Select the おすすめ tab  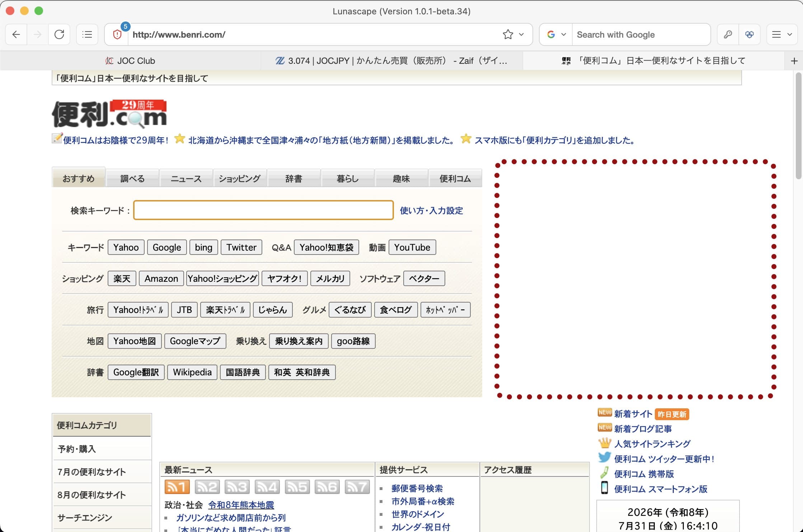coord(79,178)
